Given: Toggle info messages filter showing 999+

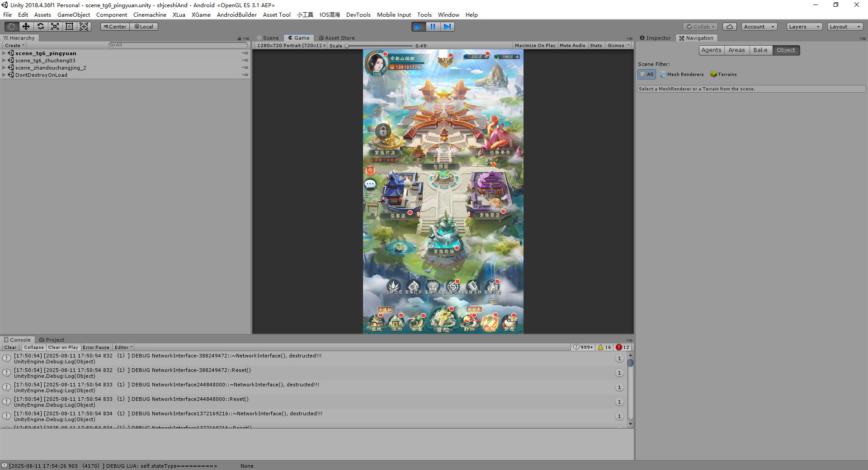Looking at the screenshot, I should [x=583, y=348].
